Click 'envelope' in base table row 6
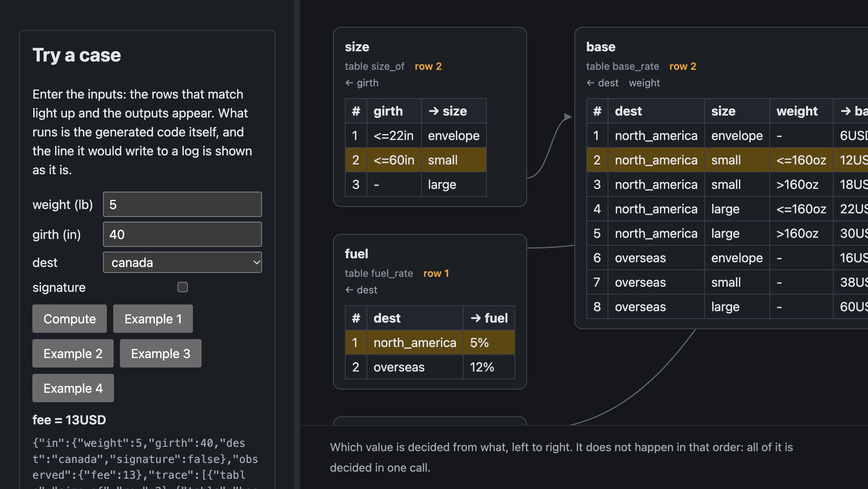The width and height of the screenshot is (868, 489). pos(737,258)
